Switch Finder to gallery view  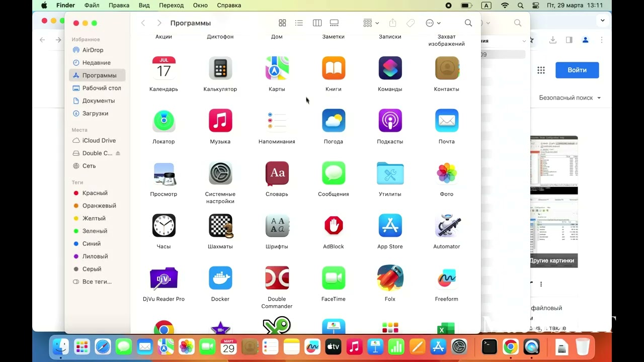(x=334, y=23)
